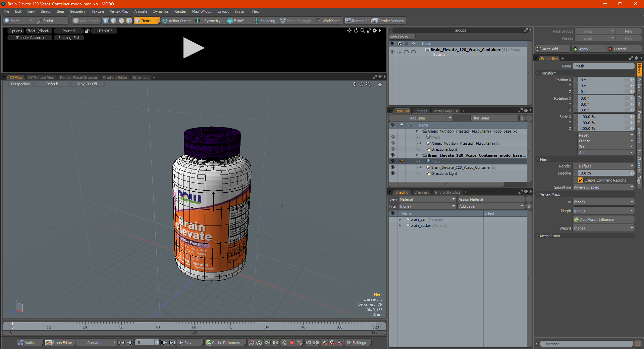Start render preview with large play triangle
Screen dimensions: 644x349
click(194, 48)
